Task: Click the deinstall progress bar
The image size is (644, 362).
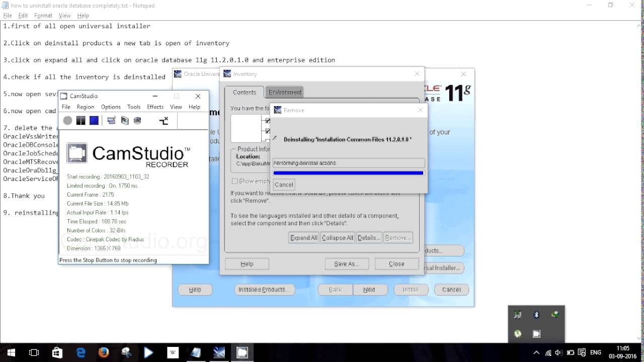Action: [x=348, y=173]
